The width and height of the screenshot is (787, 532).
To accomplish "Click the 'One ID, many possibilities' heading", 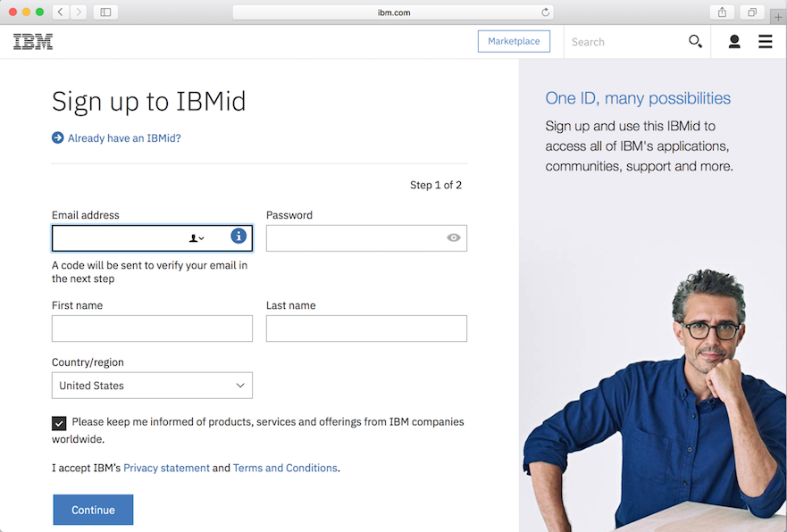I will [638, 98].
